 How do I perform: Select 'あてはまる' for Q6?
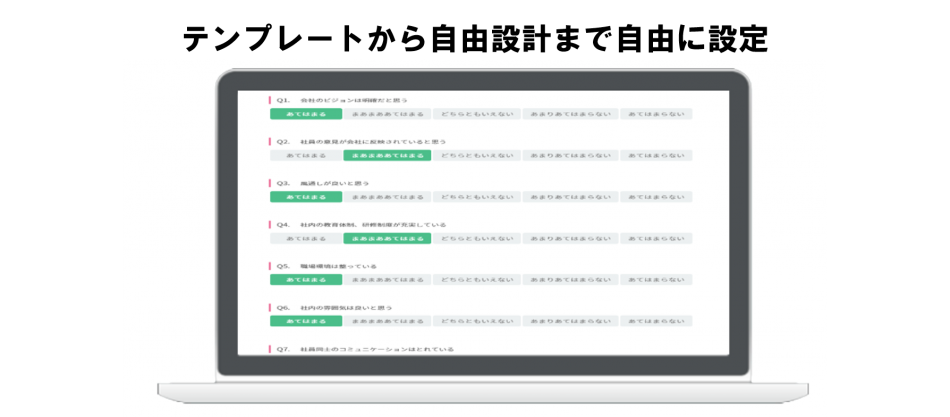click(x=305, y=321)
